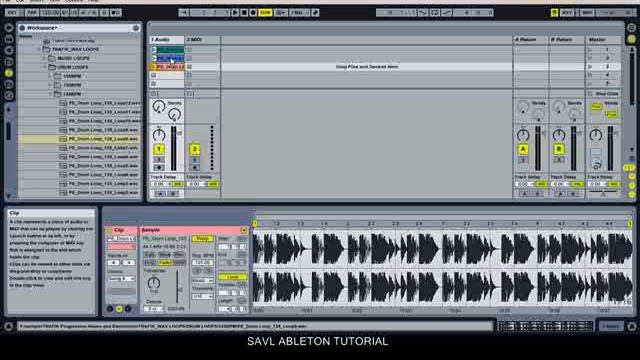Show the Live Device Browser icon
The height and width of the screenshot is (360, 640).
coord(9,39)
